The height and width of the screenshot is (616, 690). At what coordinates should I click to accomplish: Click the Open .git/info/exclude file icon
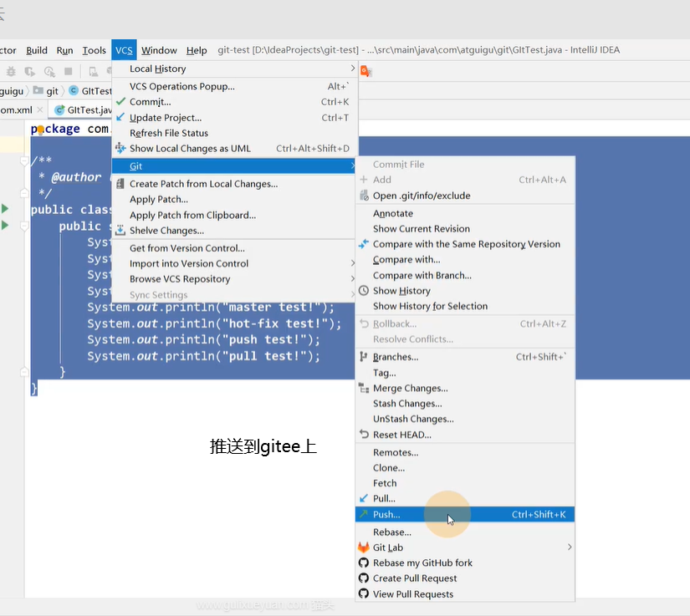[364, 196]
